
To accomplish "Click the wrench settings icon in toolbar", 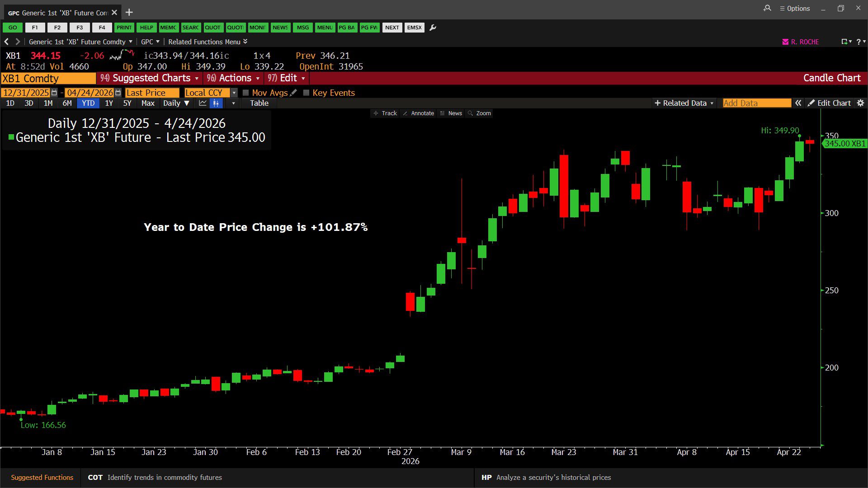I will click(x=433, y=28).
